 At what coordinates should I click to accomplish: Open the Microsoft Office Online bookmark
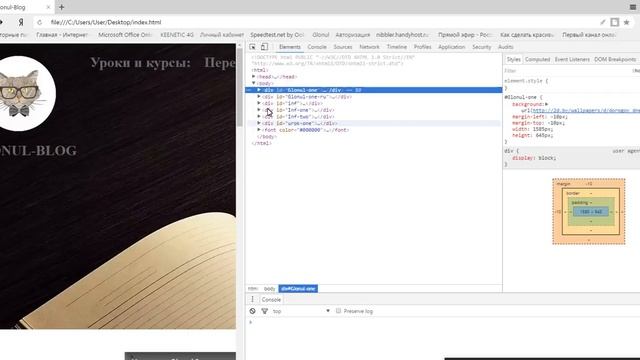(x=125, y=35)
